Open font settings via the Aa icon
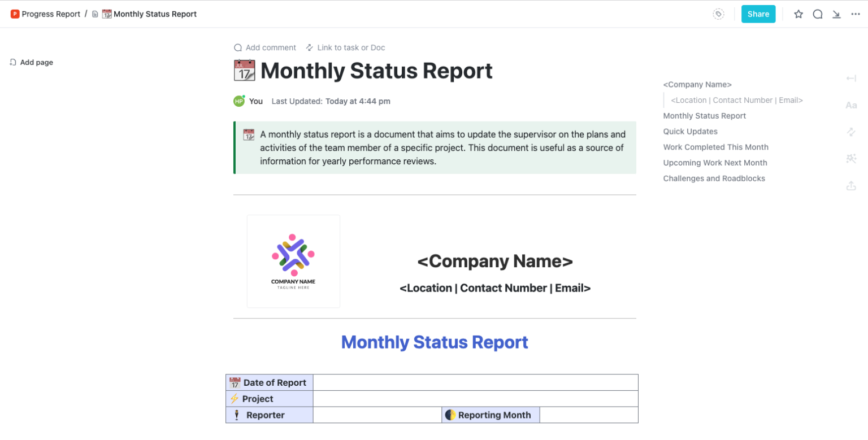 point(852,105)
